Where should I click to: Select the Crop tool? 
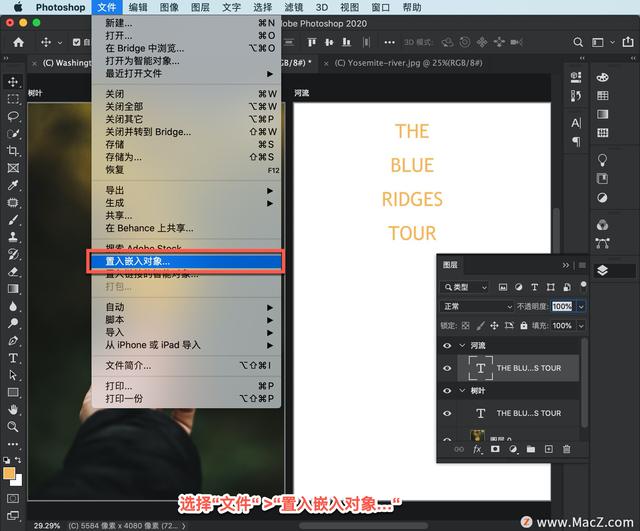(13, 151)
